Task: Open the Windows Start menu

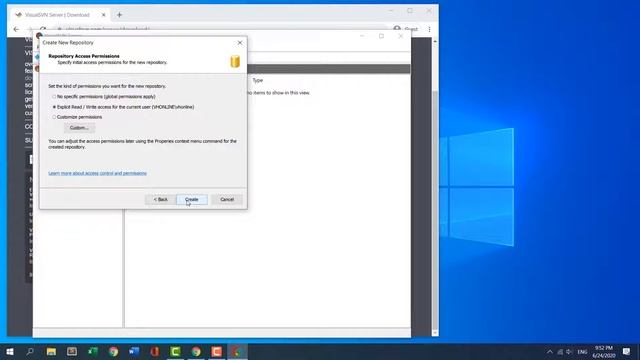Action: [x=10, y=351]
